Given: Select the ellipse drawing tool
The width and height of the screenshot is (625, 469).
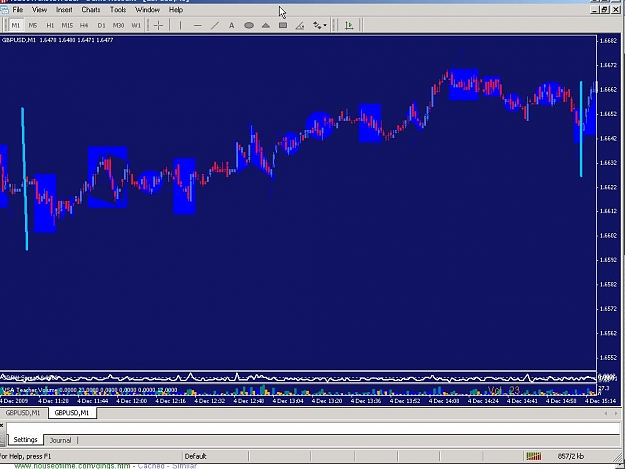Looking at the screenshot, I should 249,26.
